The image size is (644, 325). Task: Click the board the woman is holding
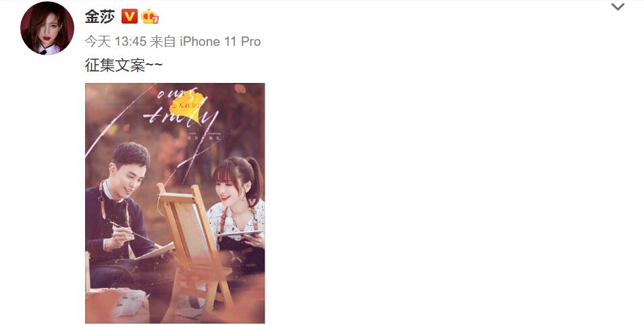(x=240, y=233)
